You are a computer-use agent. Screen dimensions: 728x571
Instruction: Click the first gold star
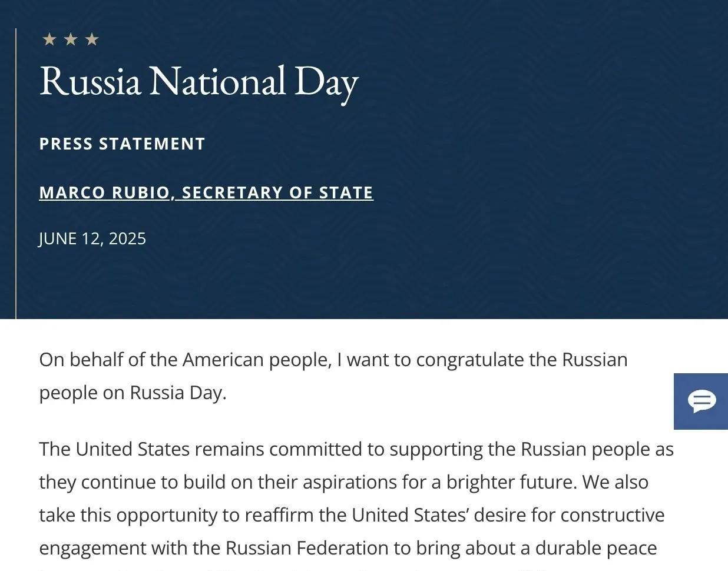click(49, 39)
